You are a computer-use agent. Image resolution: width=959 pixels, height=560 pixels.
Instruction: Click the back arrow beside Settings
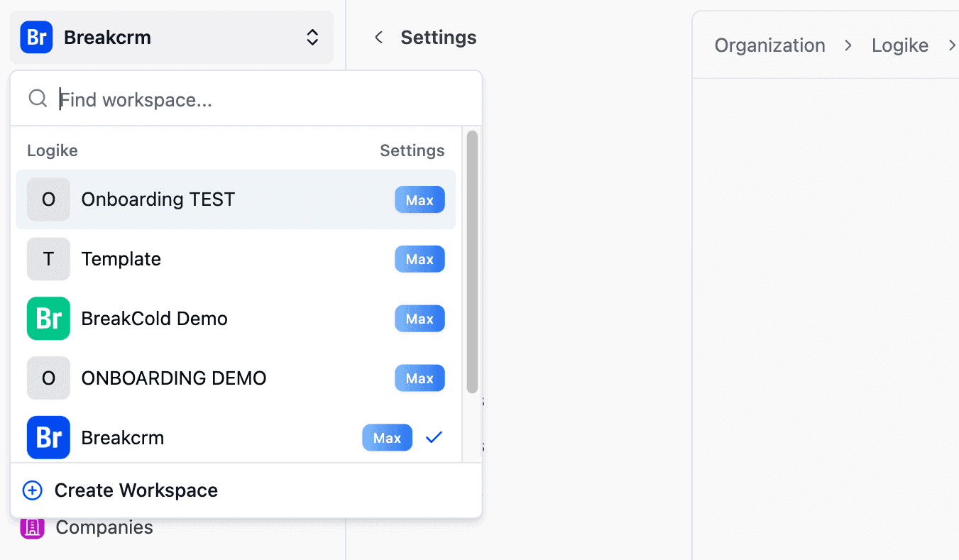(x=378, y=37)
